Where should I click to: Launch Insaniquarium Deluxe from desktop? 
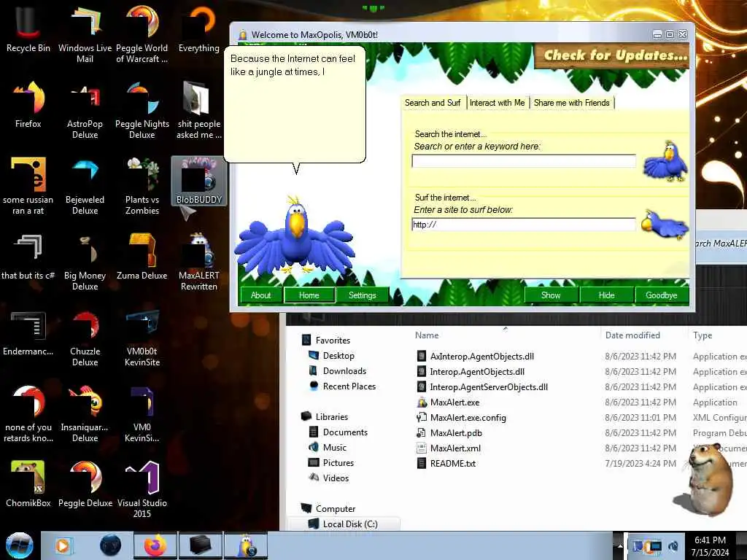85,413
